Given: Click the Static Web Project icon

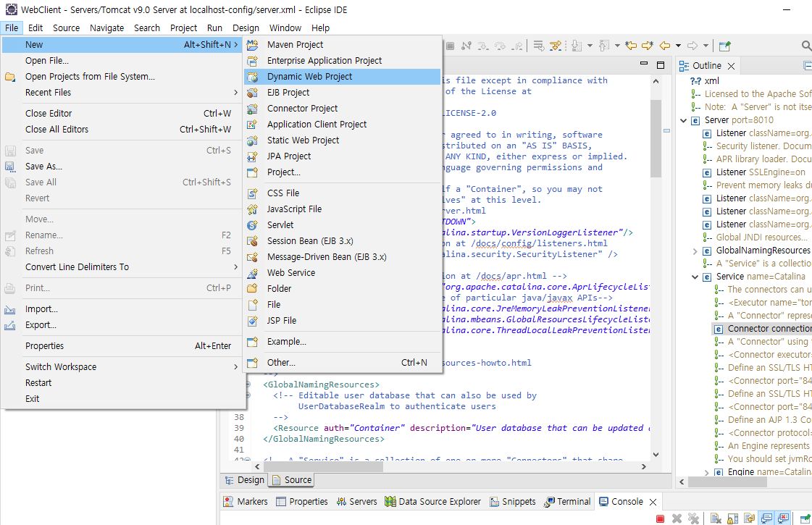Looking at the screenshot, I should pyautogui.click(x=252, y=140).
